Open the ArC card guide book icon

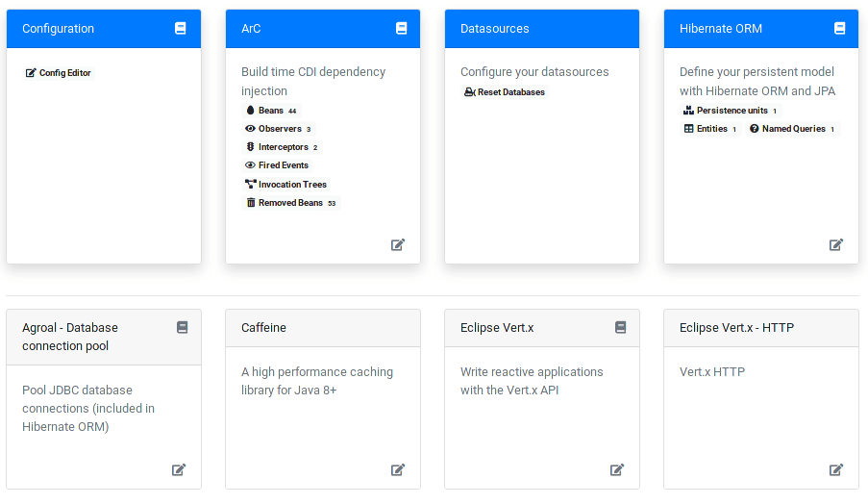(402, 28)
